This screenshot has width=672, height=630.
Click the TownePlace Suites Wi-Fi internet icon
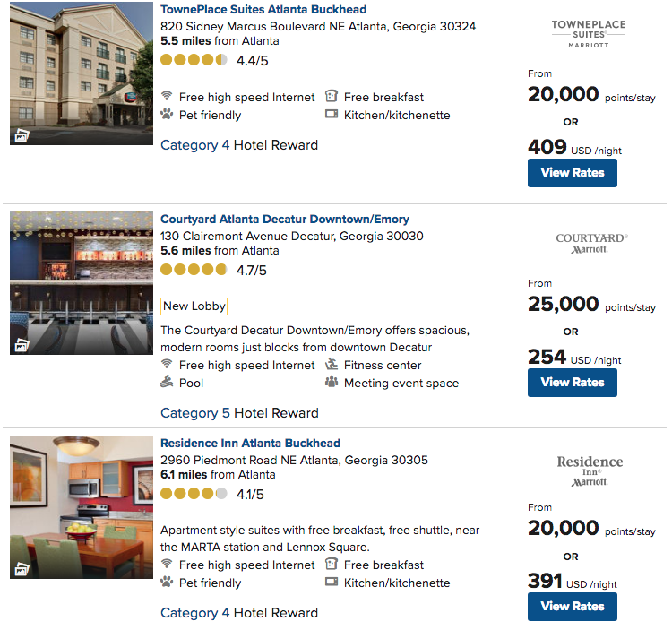(x=167, y=97)
